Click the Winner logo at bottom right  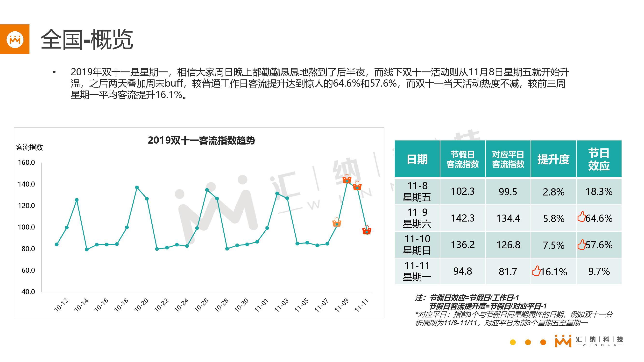click(x=563, y=341)
